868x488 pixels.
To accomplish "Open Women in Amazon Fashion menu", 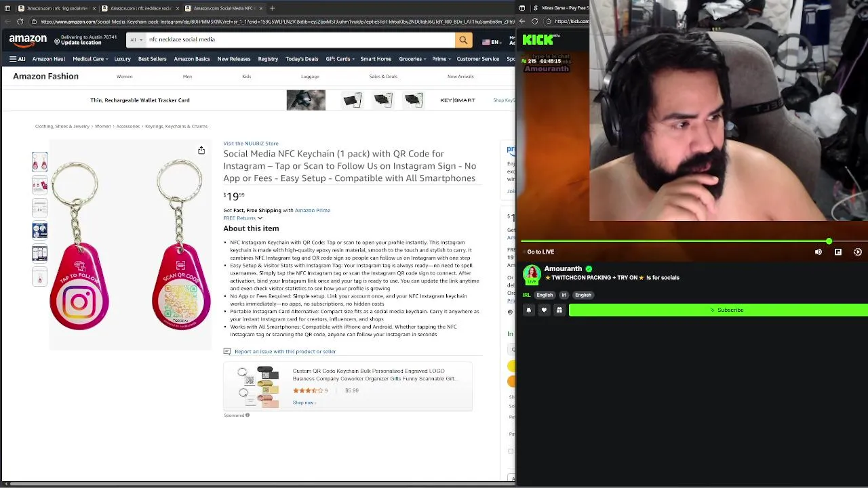I will click(x=125, y=77).
